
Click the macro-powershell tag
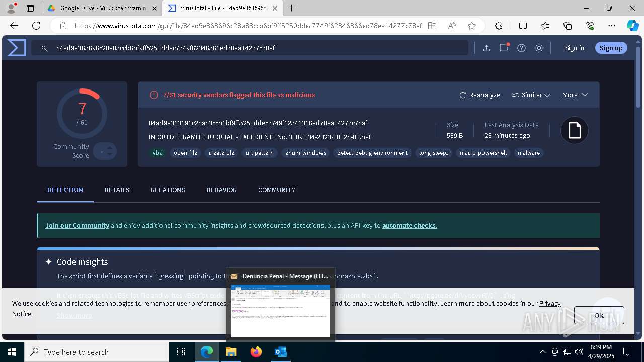(x=483, y=153)
